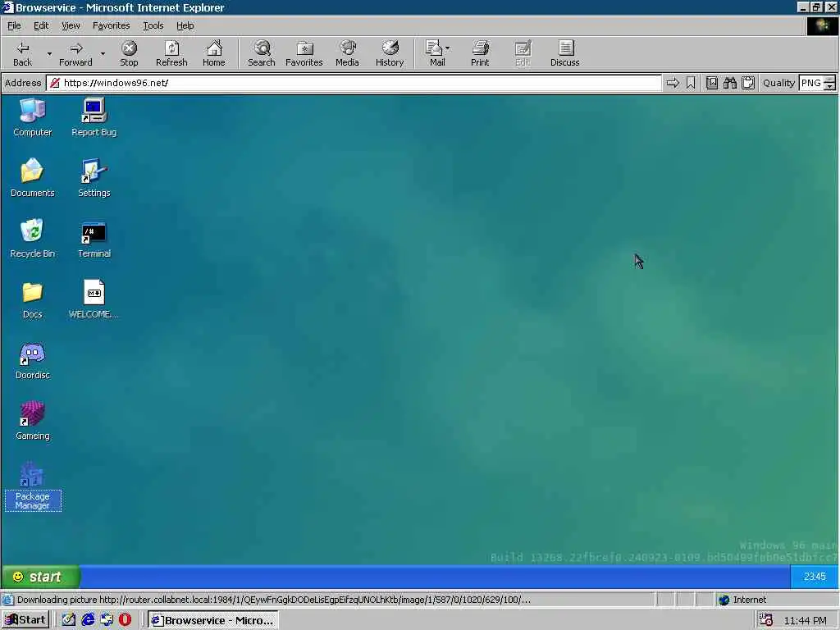
Task: Click the Forward toolbar button
Action: click(x=75, y=53)
